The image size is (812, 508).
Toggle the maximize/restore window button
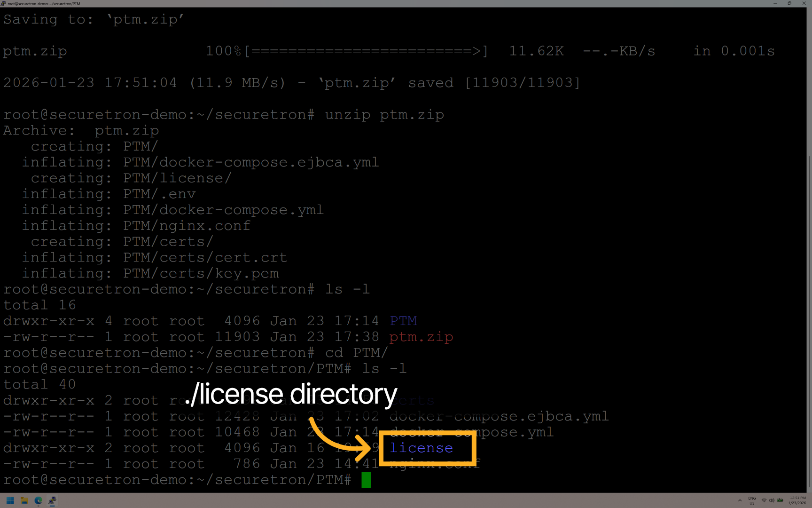(789, 3)
